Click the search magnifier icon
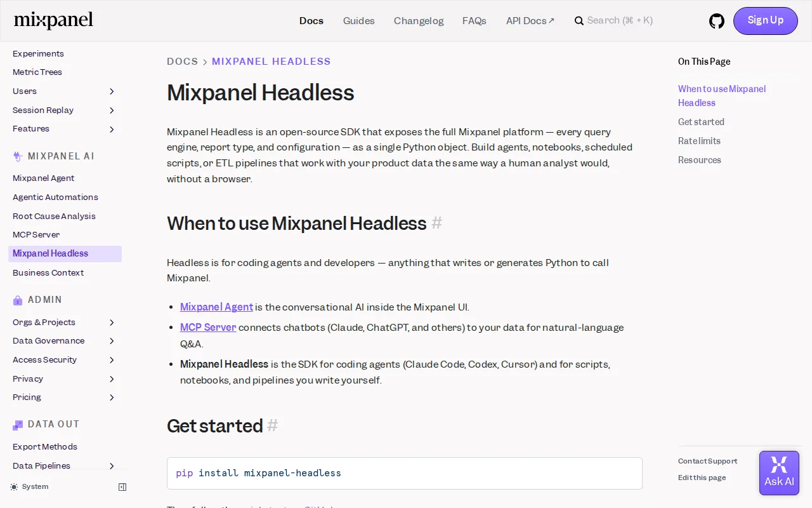The width and height of the screenshot is (812, 508). [x=579, y=21]
